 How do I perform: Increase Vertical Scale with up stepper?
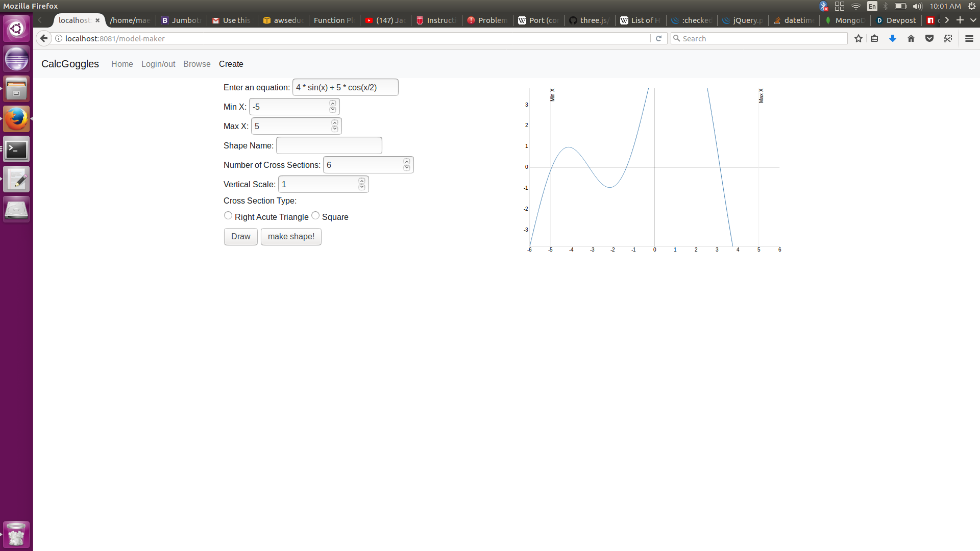(x=362, y=181)
